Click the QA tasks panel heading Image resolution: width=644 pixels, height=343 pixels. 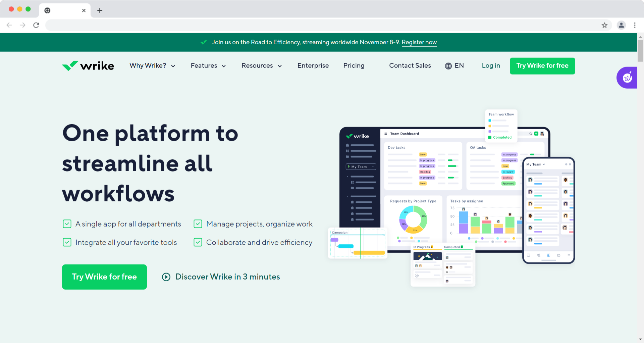click(478, 148)
